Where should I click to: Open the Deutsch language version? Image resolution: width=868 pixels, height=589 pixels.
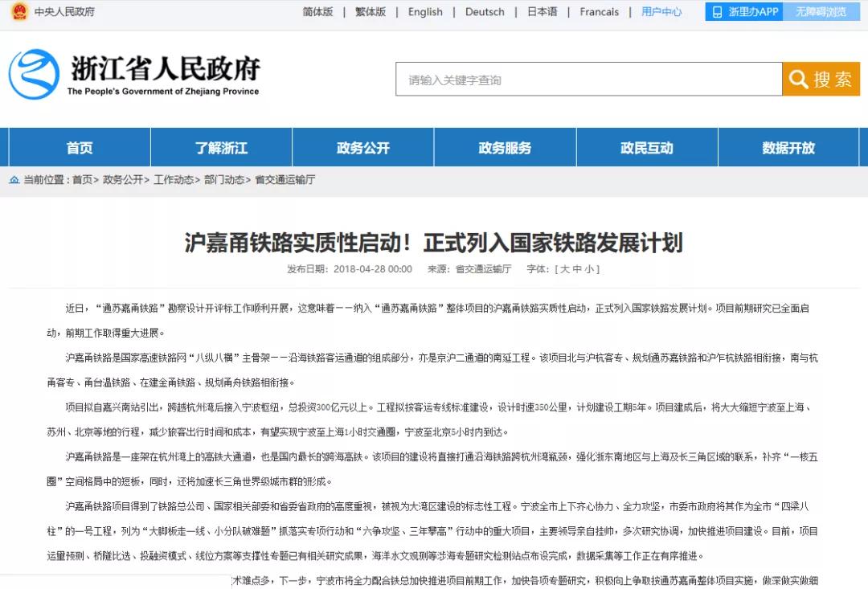pyautogui.click(x=484, y=11)
